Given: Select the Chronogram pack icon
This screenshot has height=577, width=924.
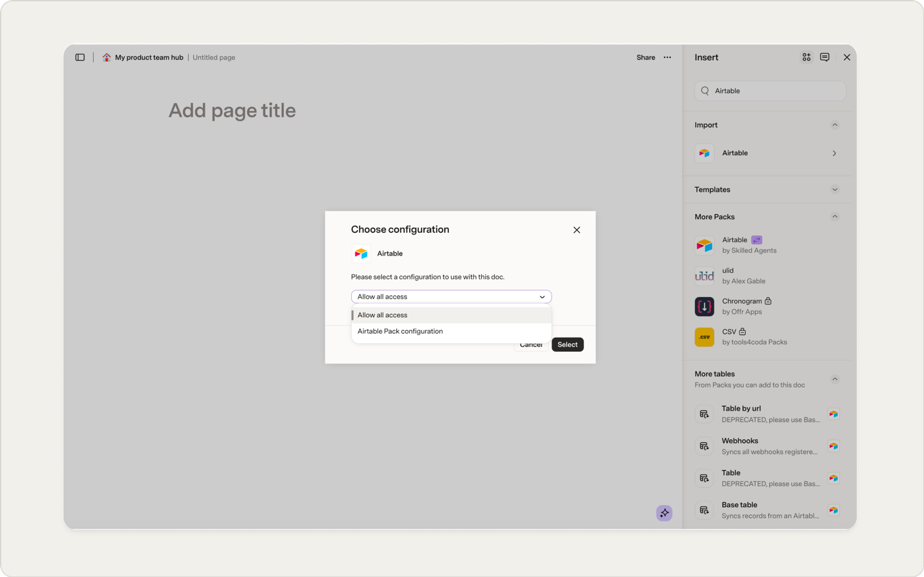Looking at the screenshot, I should point(705,307).
